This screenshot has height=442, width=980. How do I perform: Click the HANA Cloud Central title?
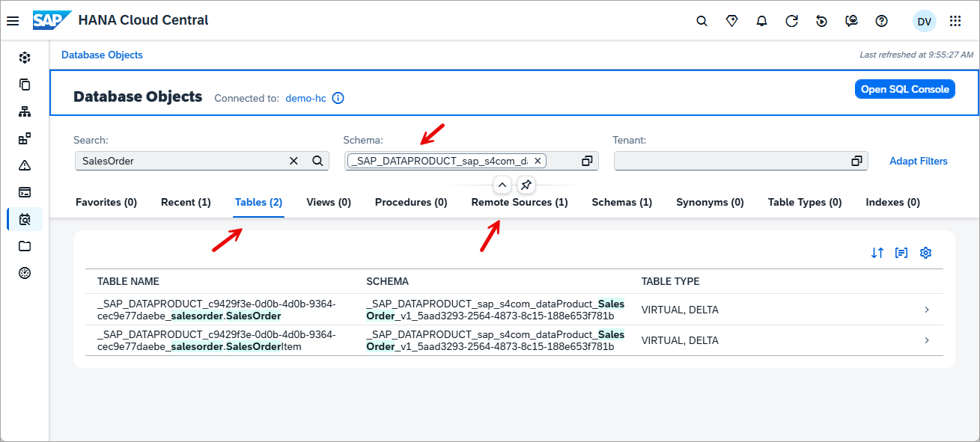(144, 20)
